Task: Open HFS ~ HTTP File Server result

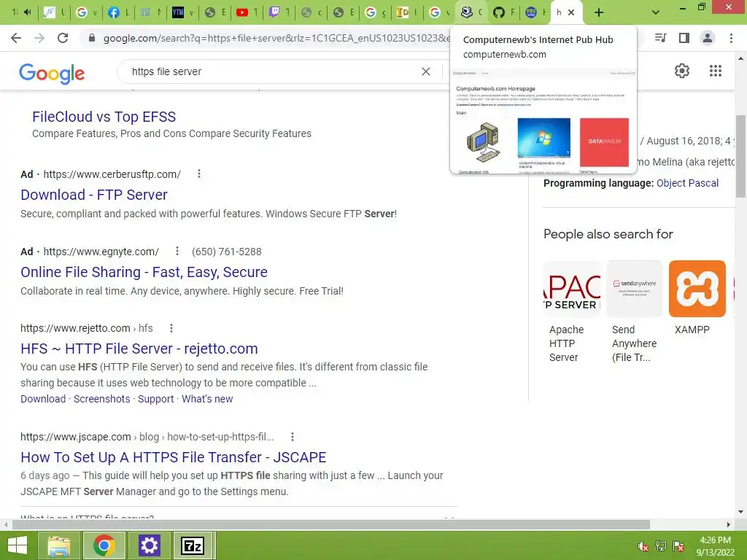Action: click(139, 349)
